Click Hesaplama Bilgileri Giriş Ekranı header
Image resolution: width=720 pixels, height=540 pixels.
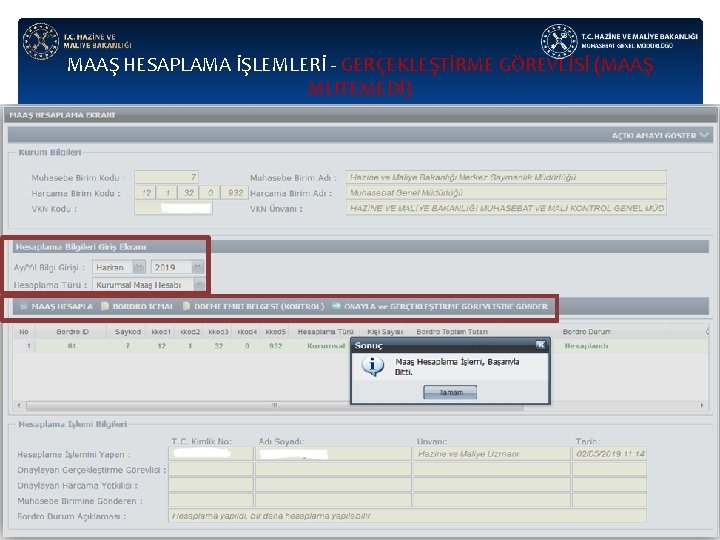pos(360,247)
